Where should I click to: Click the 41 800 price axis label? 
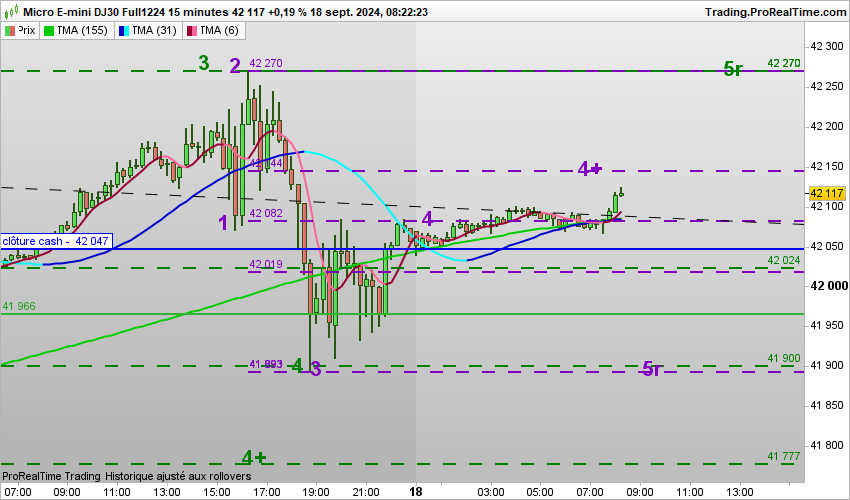(x=827, y=445)
